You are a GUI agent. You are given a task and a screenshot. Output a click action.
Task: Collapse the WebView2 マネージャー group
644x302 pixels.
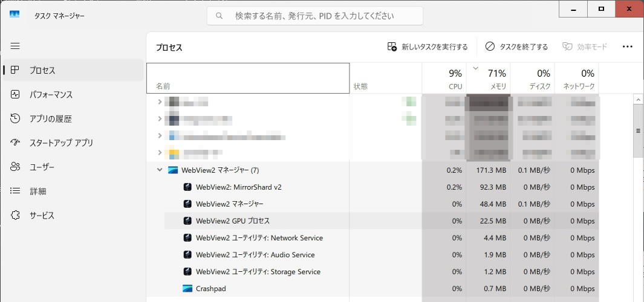coord(160,170)
